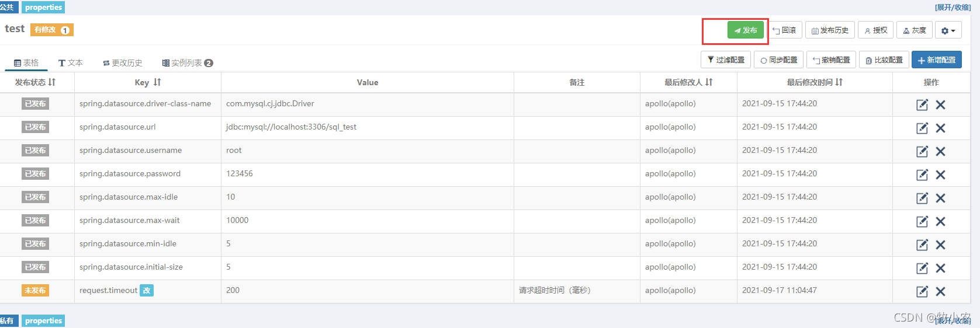This screenshot has height=328, width=980.
Task: Delete the request.timeout row
Action: [x=940, y=291]
